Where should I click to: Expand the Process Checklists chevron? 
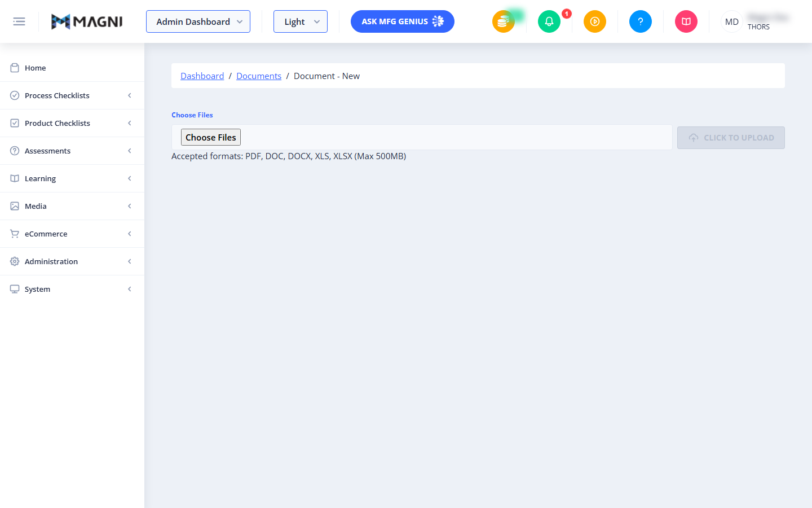point(130,95)
